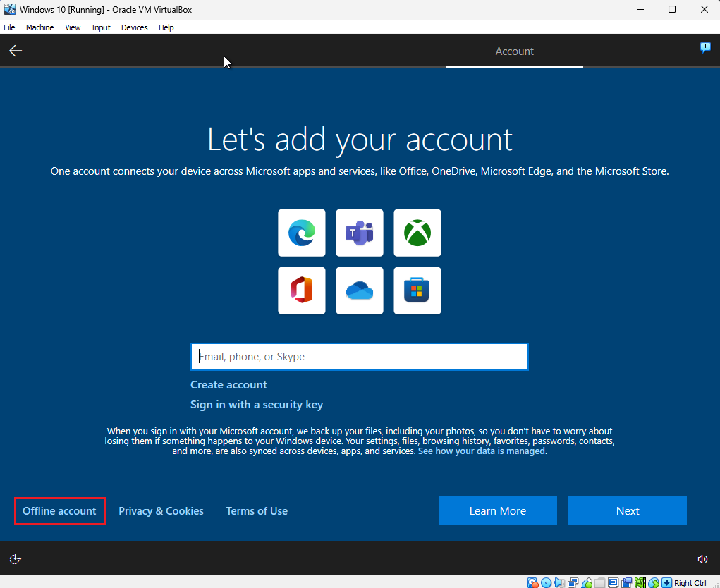The width and height of the screenshot is (720, 588).
Task: Click the VirtualBox keyboard capture indicator
Action: pos(666,582)
